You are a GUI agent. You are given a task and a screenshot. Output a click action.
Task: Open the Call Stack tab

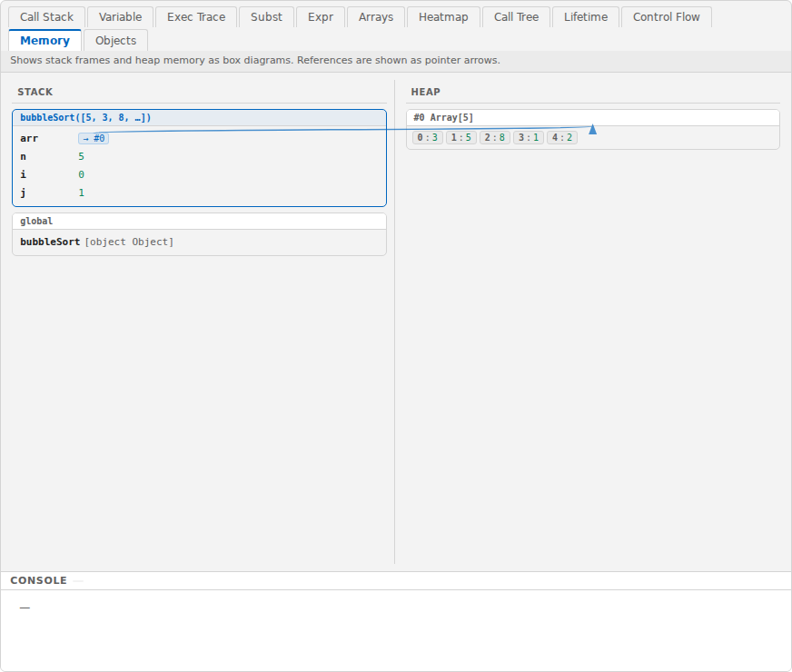(x=46, y=17)
